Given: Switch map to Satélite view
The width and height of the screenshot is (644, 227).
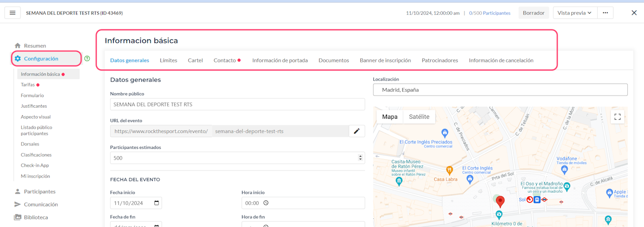Looking at the screenshot, I should (419, 117).
